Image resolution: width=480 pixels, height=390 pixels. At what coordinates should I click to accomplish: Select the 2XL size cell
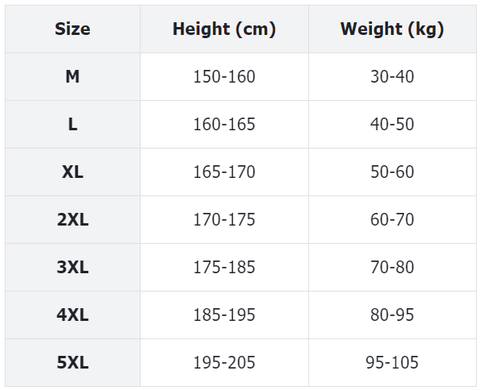(x=73, y=220)
